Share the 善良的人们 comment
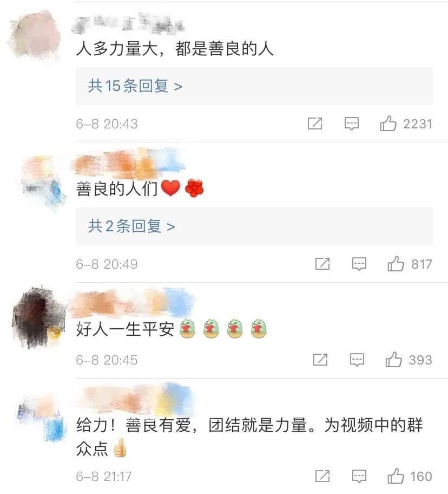Image resolution: width=448 pixels, height=494 pixels. [322, 264]
